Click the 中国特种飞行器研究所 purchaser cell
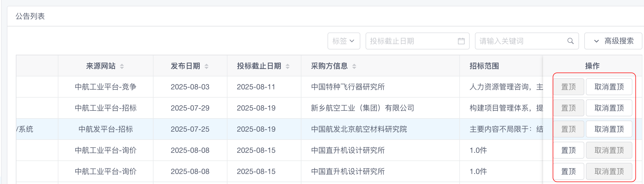Screen dimensions: 644x184 pos(348,87)
